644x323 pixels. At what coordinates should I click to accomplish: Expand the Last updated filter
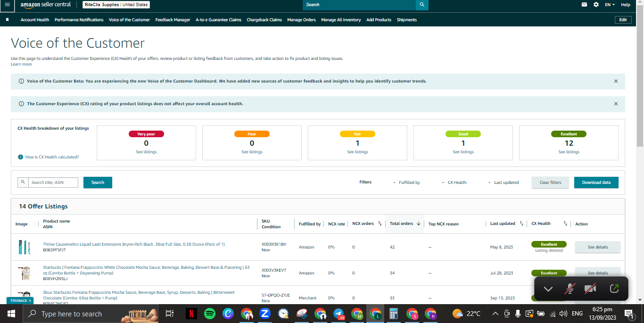coord(504,182)
